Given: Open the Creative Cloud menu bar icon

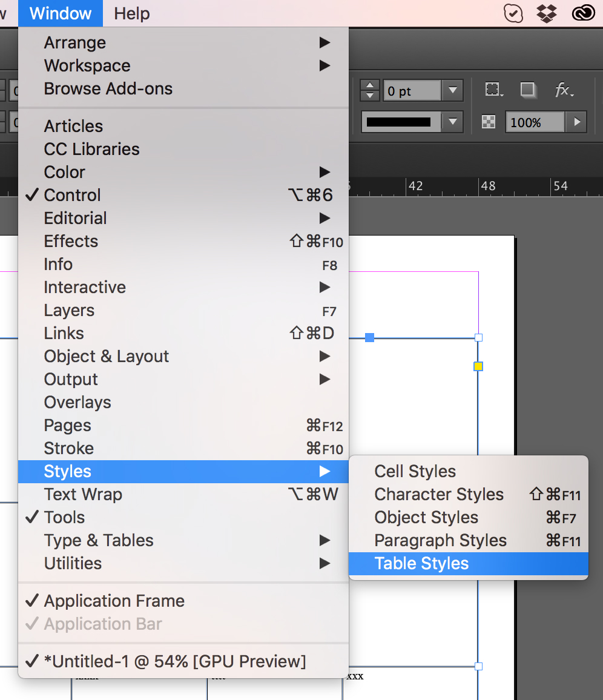Looking at the screenshot, I should (x=585, y=13).
